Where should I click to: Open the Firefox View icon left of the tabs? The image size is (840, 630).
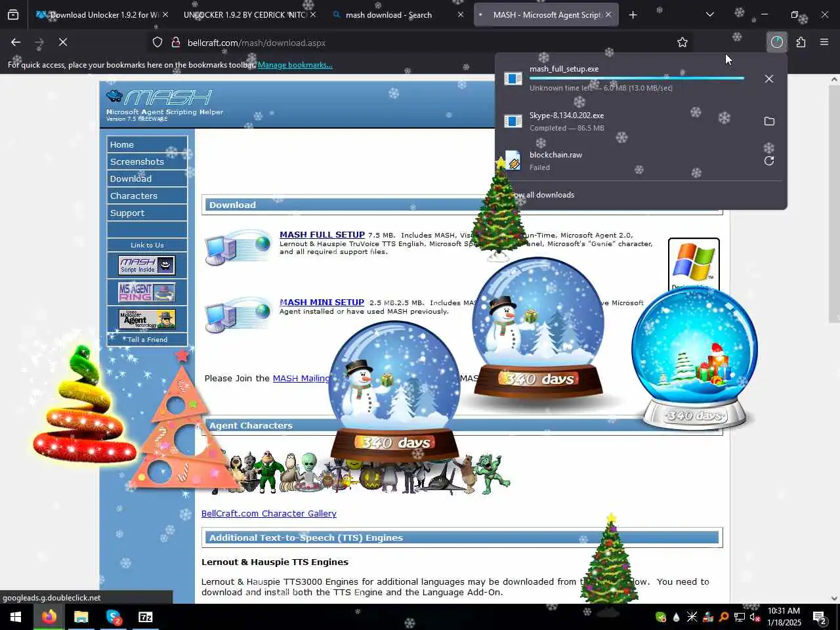[13, 14]
